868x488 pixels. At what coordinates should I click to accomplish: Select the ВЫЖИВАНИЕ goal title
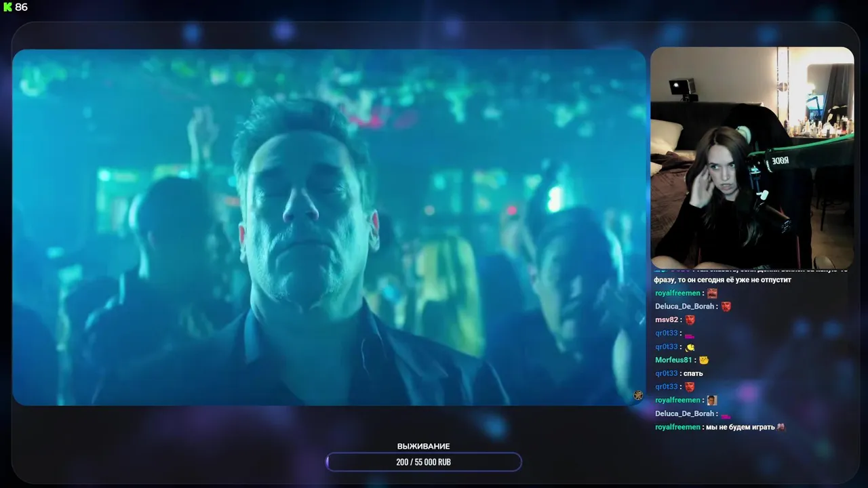(x=424, y=446)
